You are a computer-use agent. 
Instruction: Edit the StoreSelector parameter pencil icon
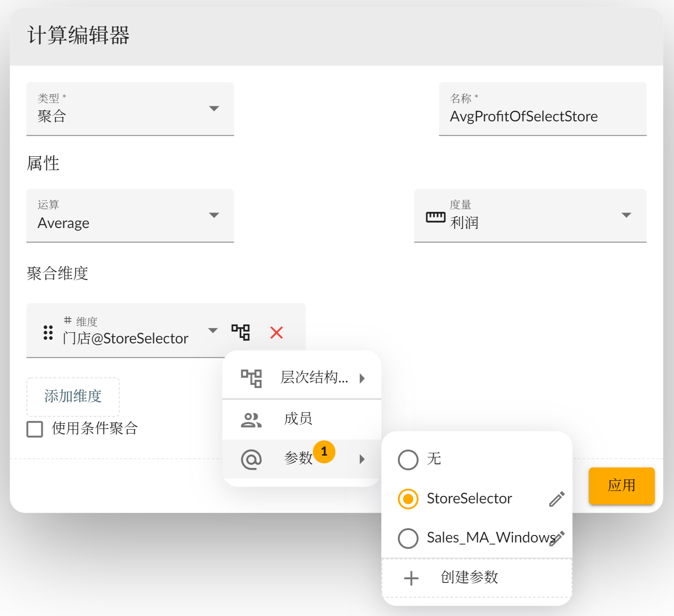[x=556, y=499]
